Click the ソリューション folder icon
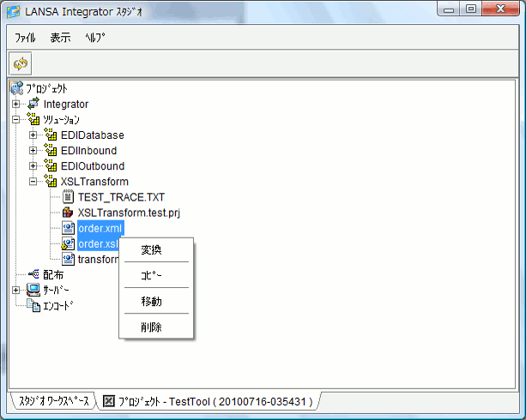The height and width of the screenshot is (420, 526). [x=33, y=119]
